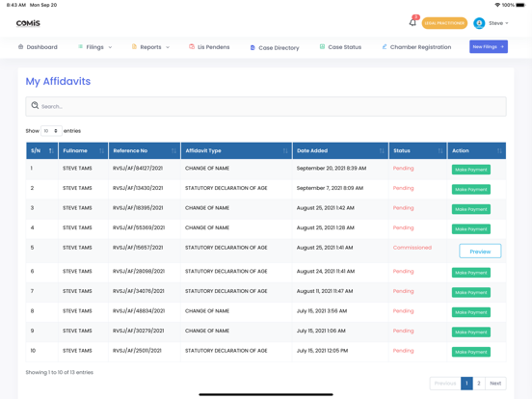Make Payment for RVSJ/AF/55369/2021
532x399 pixels.
click(x=471, y=229)
